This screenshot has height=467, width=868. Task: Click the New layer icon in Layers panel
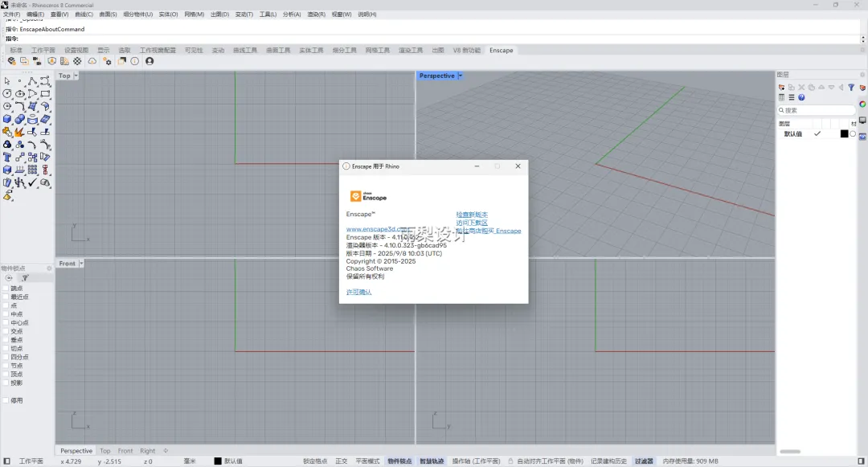coord(781,88)
